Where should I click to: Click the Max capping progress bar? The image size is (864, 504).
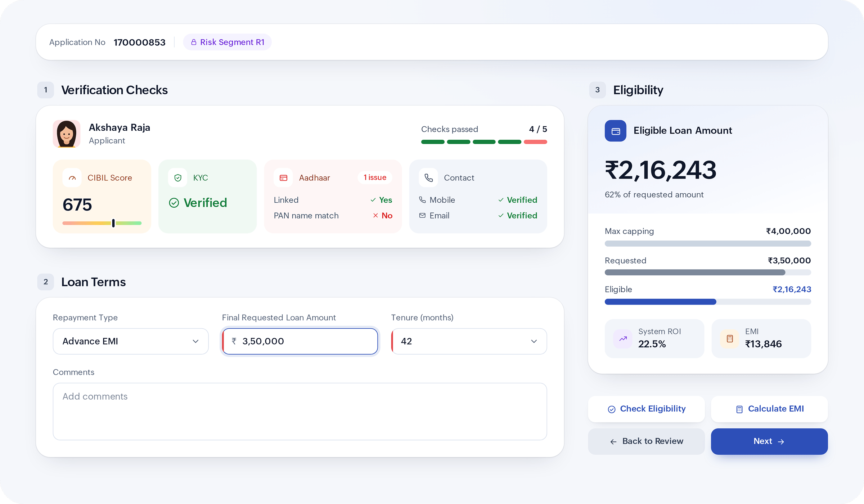[708, 244]
